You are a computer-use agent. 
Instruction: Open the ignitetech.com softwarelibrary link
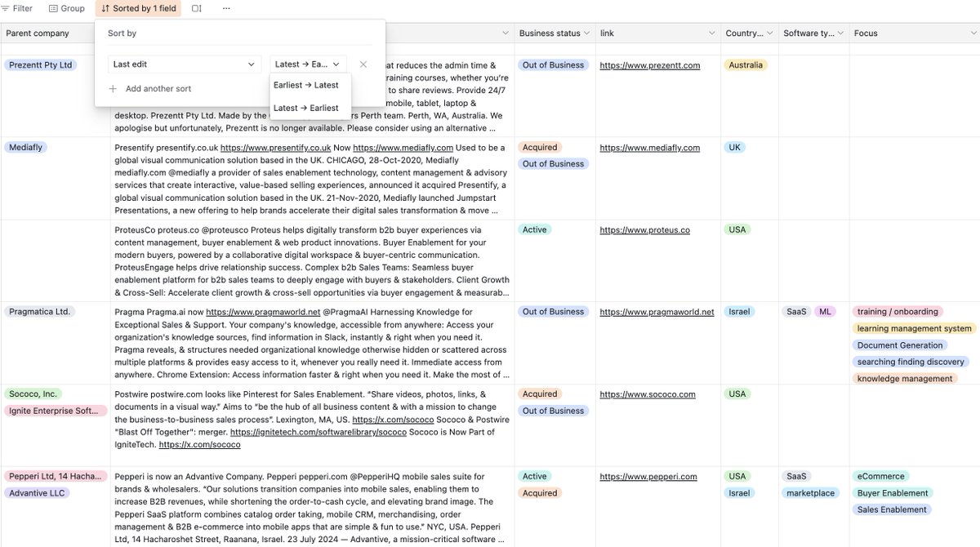pos(317,432)
